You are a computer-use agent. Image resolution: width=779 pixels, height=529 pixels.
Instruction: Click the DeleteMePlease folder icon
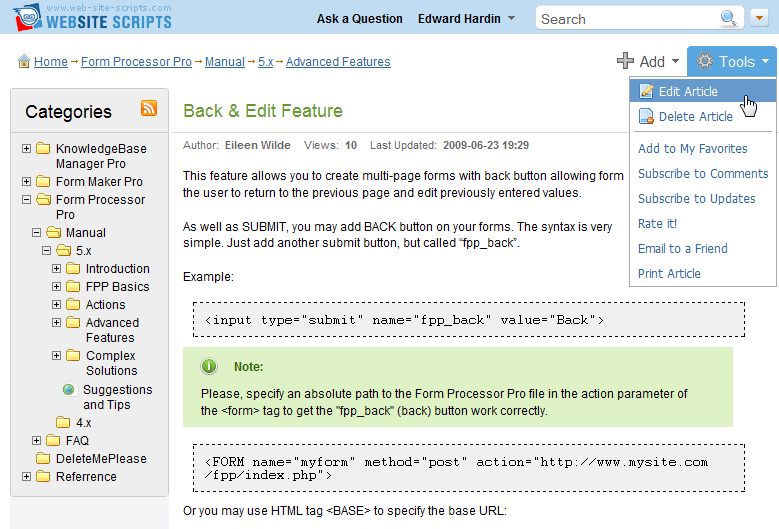tap(43, 458)
